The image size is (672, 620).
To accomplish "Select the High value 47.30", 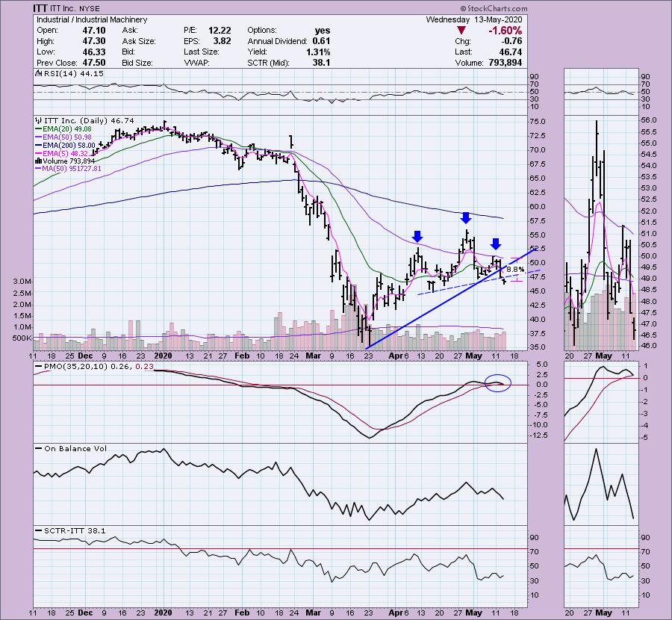I will pyautogui.click(x=94, y=41).
